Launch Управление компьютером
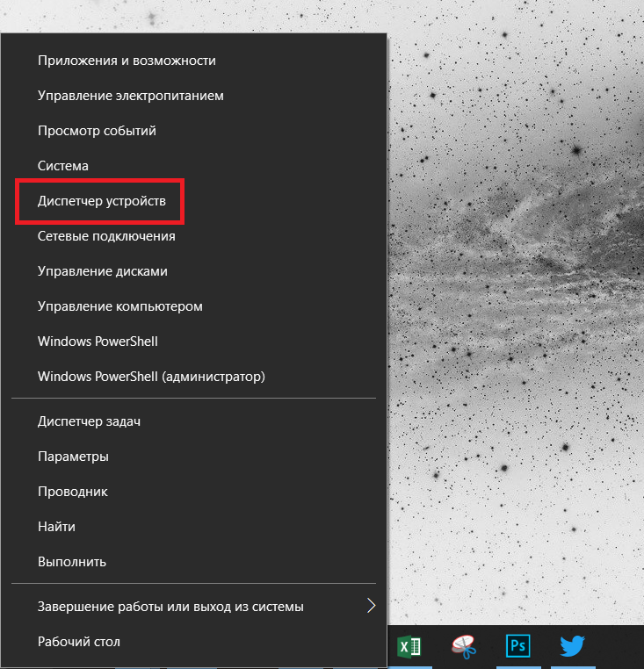 193,306
